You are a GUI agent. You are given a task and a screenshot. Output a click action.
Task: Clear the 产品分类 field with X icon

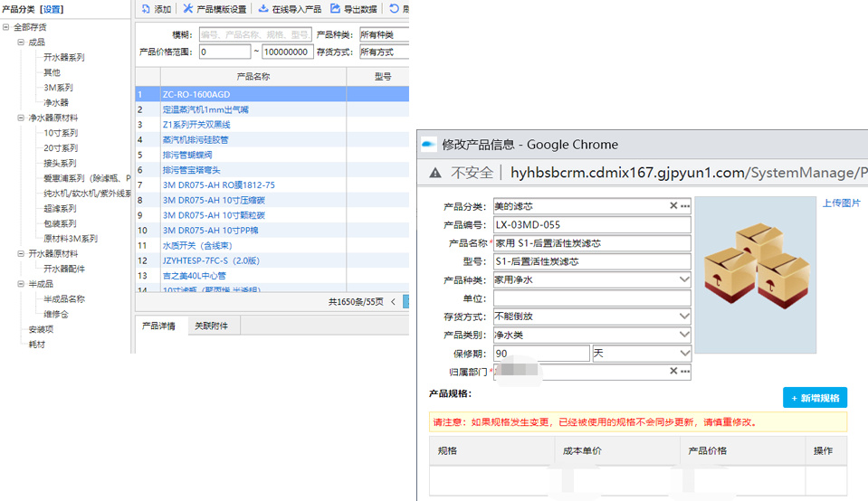673,206
